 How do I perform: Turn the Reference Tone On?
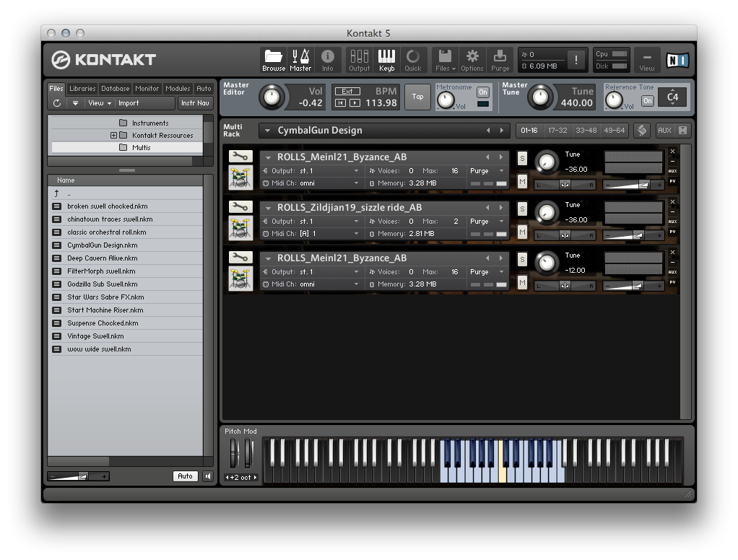point(648,100)
